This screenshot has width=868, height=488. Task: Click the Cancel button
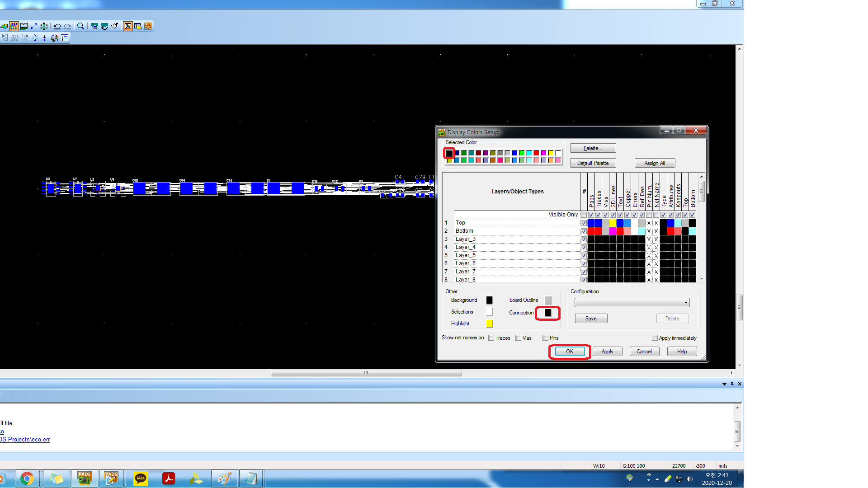click(x=644, y=352)
